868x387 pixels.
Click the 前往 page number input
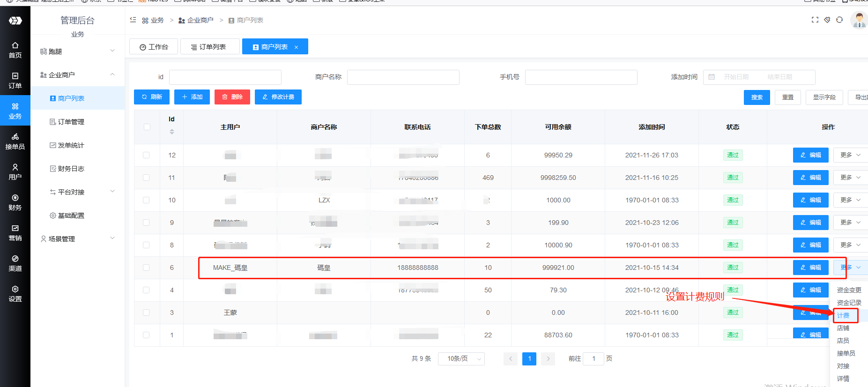[594, 359]
